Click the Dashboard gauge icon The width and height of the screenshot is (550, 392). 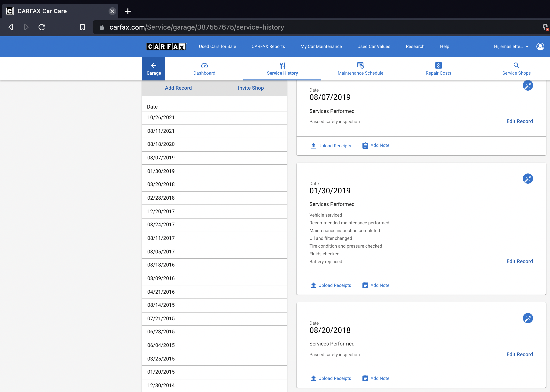204,66
